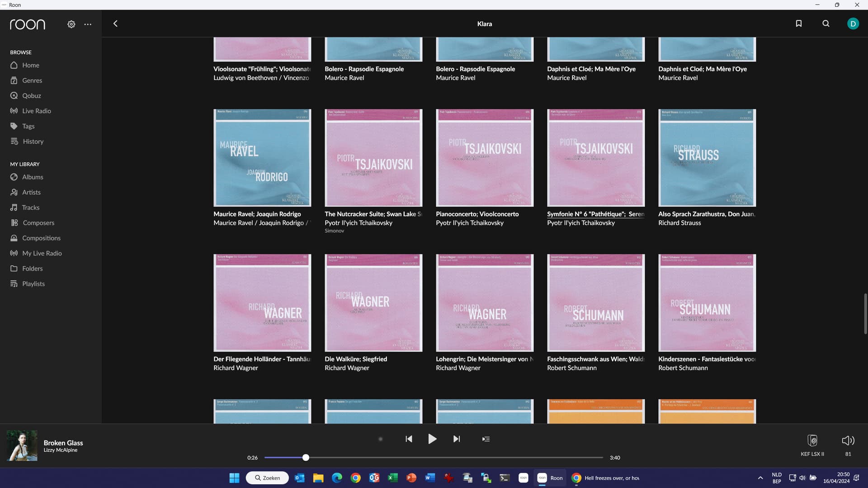
Task: Open PowerPoint icon in taskbar
Action: (x=411, y=478)
